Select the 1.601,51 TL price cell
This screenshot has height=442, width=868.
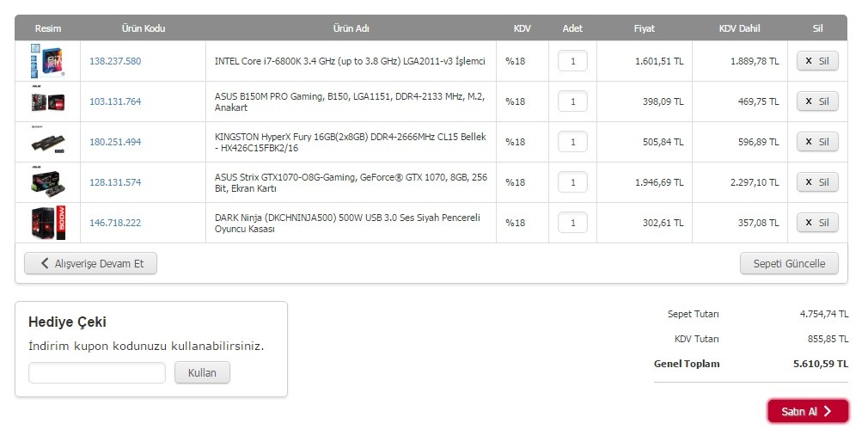click(659, 61)
